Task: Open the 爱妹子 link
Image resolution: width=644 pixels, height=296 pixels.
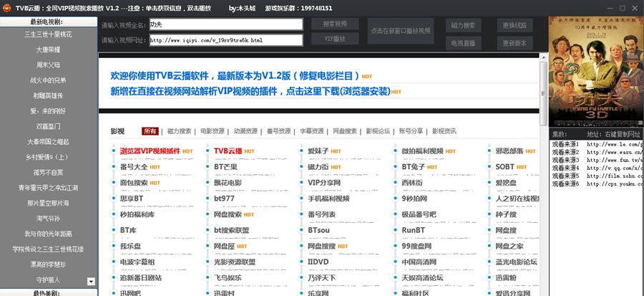Action: (318, 151)
